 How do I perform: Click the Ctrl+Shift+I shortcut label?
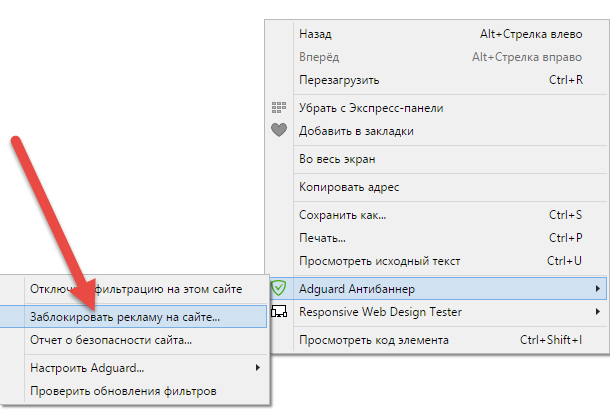(x=551, y=340)
